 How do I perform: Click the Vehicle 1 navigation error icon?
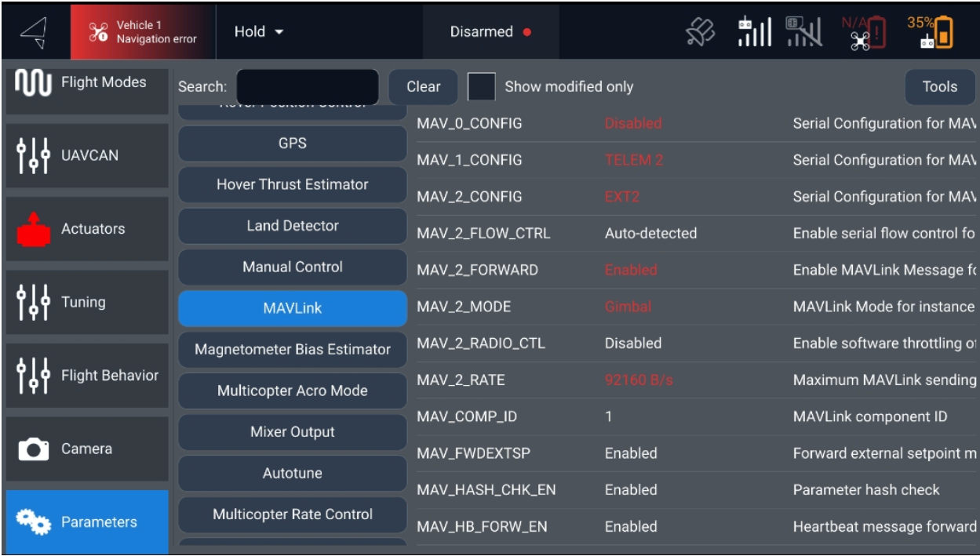click(99, 32)
